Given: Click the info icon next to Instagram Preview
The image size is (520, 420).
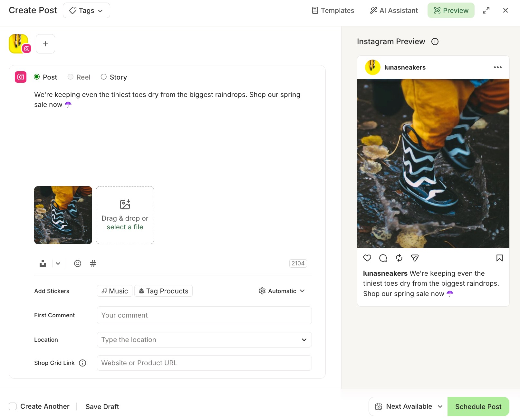Looking at the screenshot, I should coord(435,42).
